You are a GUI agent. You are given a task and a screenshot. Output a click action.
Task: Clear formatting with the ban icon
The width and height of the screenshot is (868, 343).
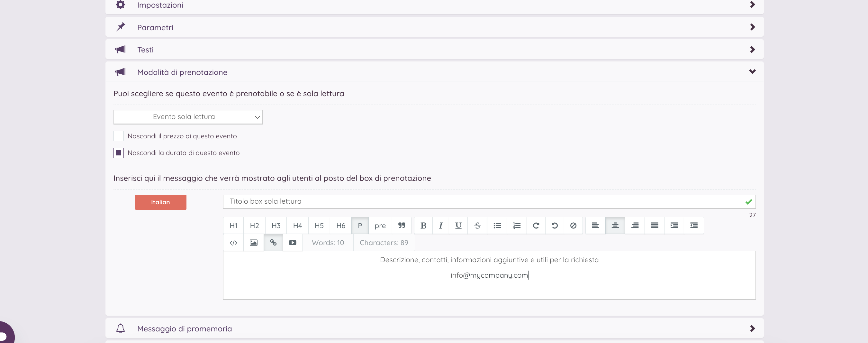[573, 225]
